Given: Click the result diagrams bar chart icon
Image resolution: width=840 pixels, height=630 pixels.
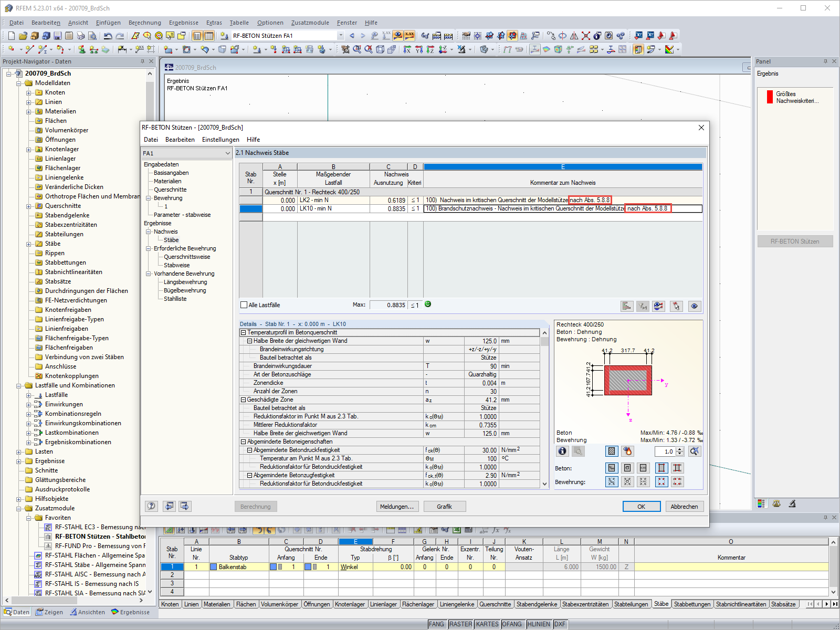Looking at the screenshot, I should coord(627,306).
